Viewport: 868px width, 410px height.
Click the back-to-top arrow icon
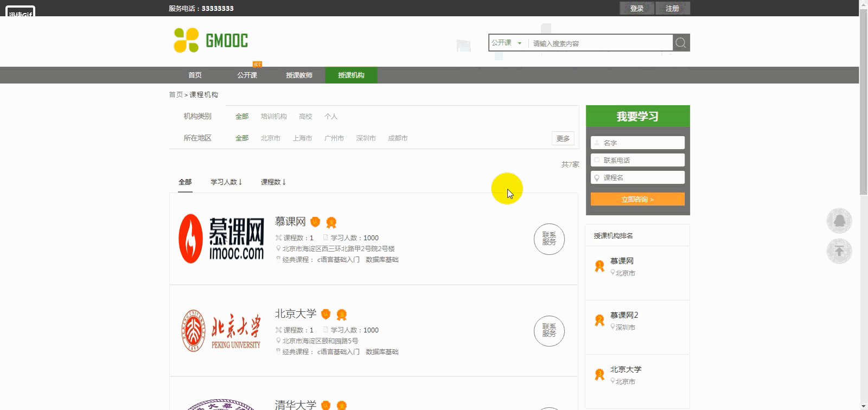[x=839, y=251]
